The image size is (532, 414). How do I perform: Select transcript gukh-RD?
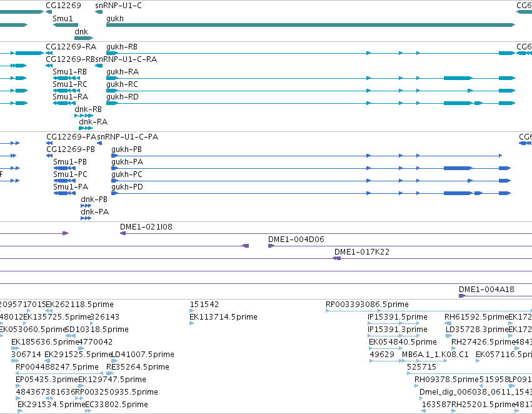(x=311, y=103)
